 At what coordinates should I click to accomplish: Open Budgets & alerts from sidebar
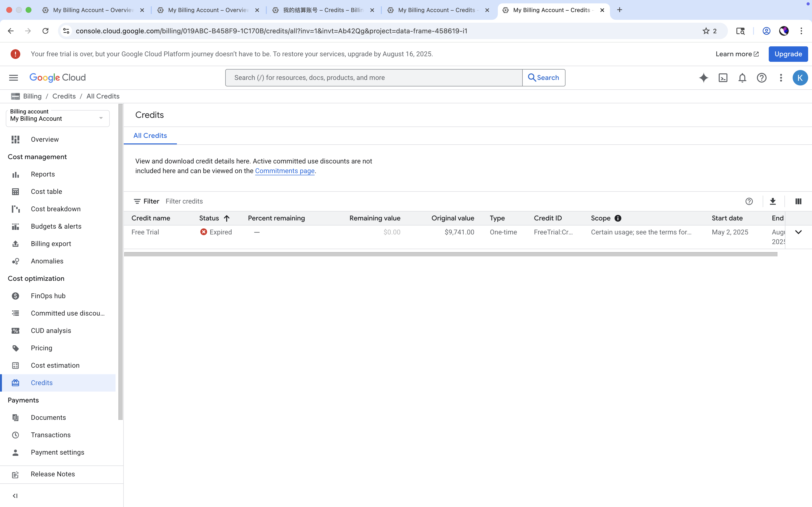click(56, 226)
